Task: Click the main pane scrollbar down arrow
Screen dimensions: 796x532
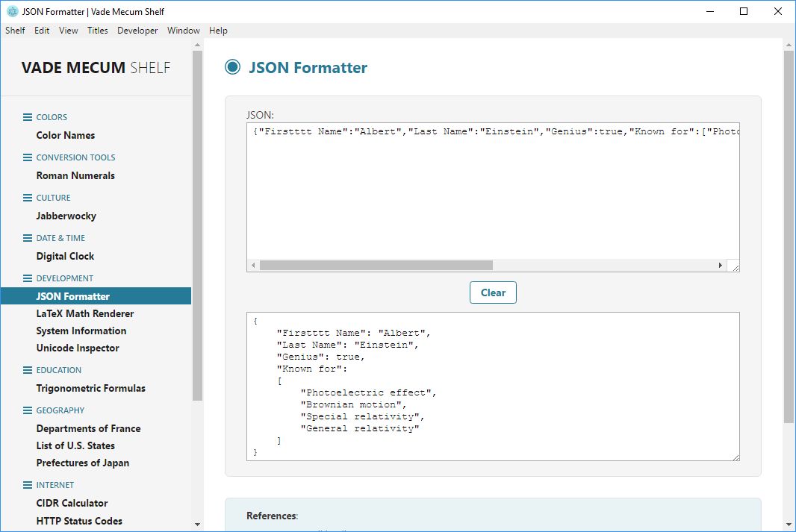Action: pos(789,525)
